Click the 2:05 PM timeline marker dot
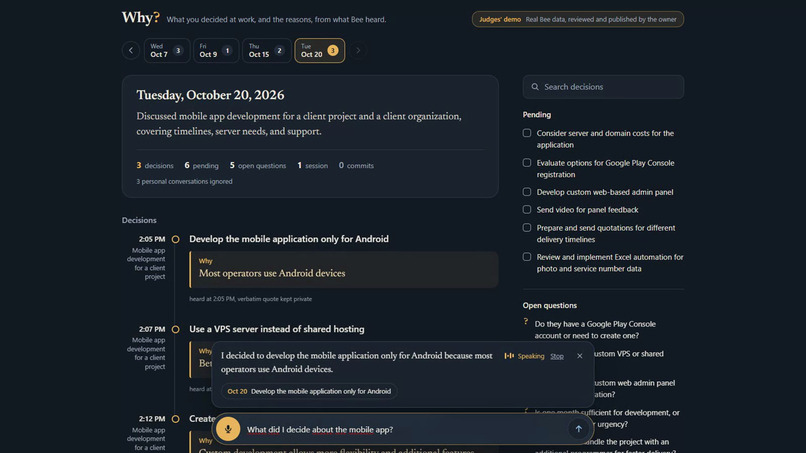806x453 pixels. click(x=175, y=239)
